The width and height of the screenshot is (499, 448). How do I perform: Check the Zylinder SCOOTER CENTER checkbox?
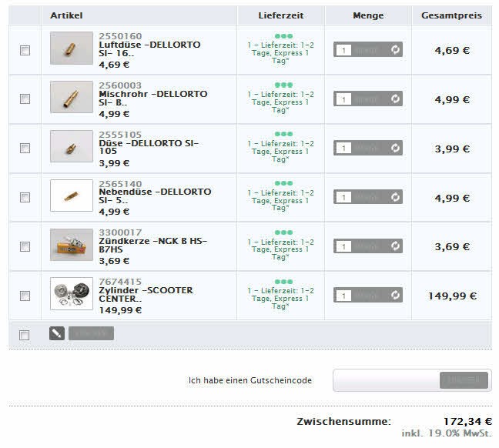(25, 296)
